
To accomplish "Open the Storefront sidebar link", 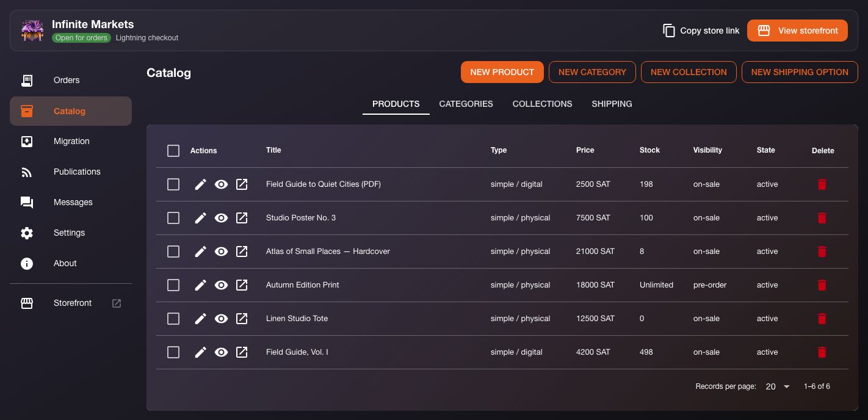I will 71,303.
